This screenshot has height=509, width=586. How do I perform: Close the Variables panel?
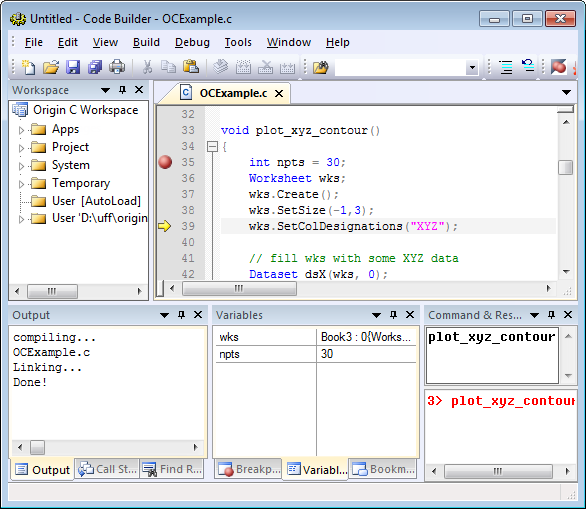410,315
